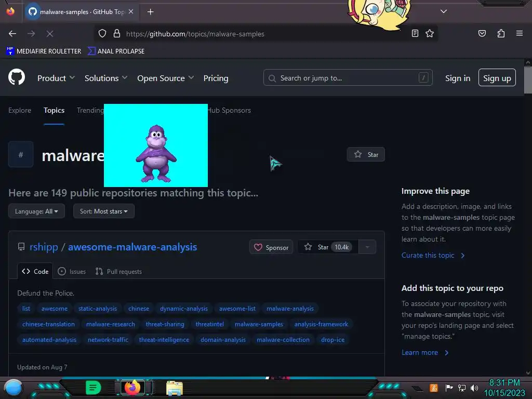Viewport: 532px width, 399px height.
Task: Focus the Search or jump to field
Action: [x=348, y=78]
